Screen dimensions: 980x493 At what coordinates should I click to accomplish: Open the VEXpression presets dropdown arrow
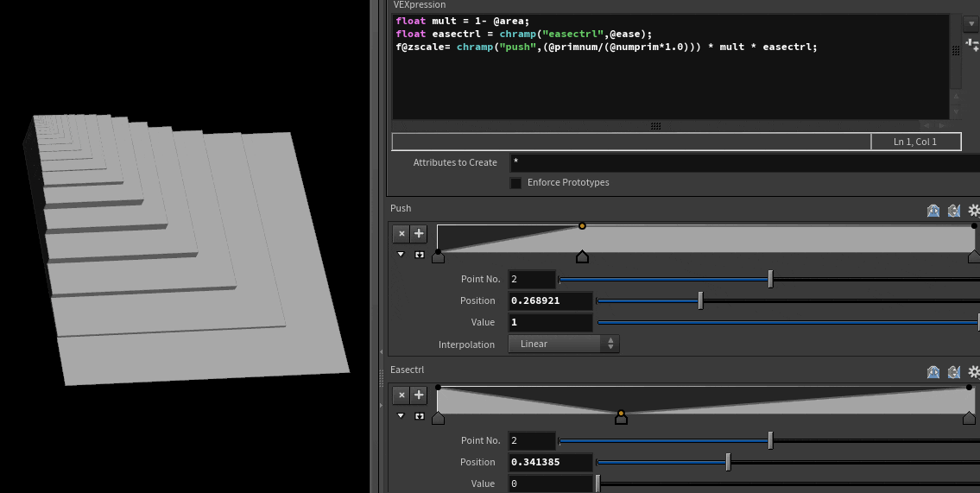(972, 23)
